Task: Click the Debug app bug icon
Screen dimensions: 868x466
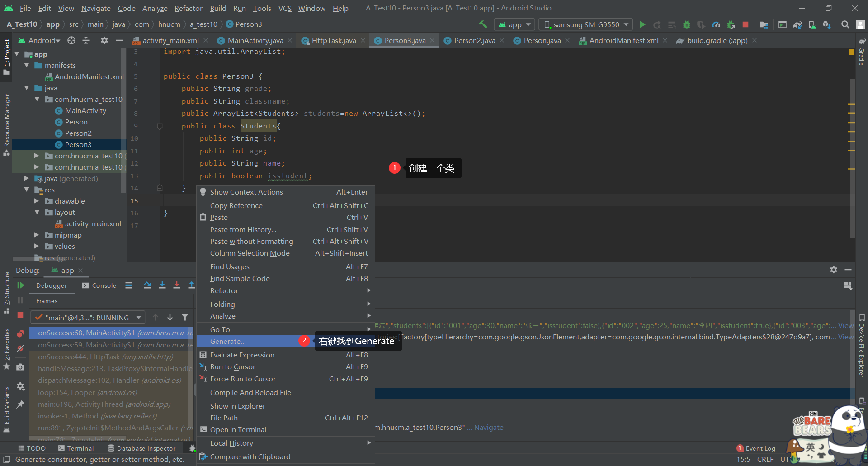Action: click(686, 24)
